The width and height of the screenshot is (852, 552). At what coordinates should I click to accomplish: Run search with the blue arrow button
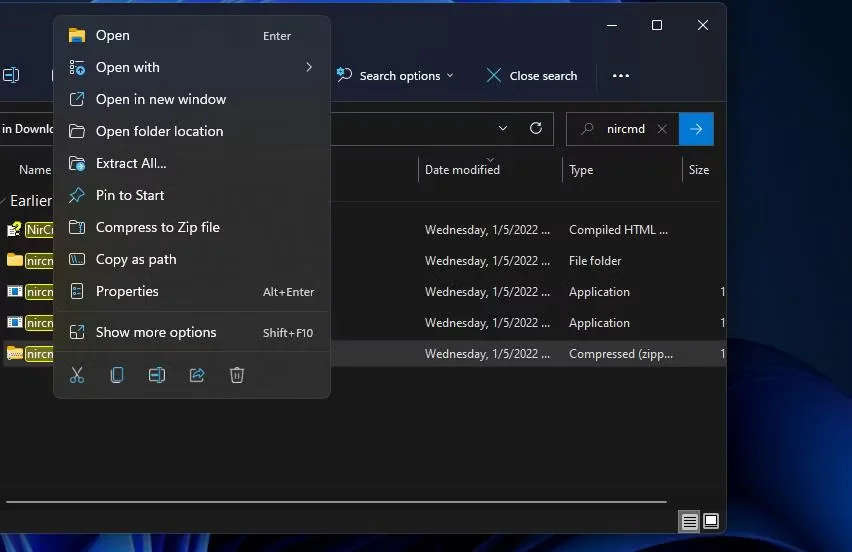[x=696, y=129]
